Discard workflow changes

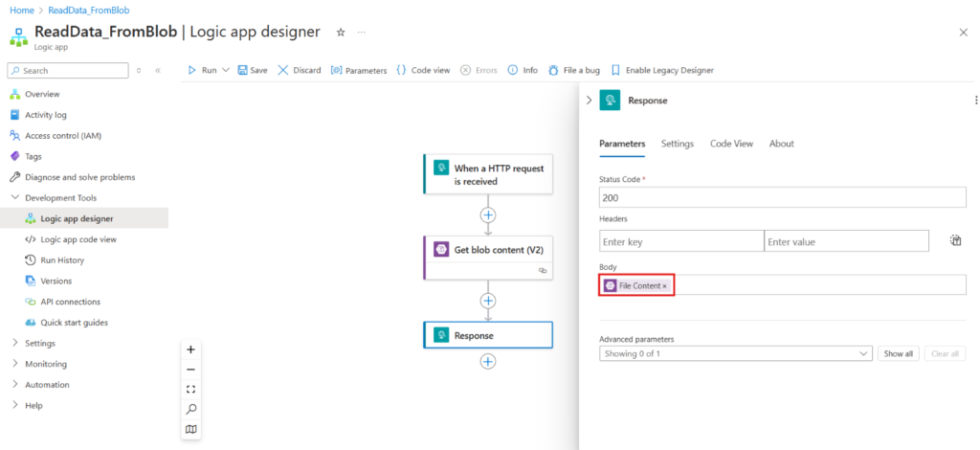(300, 71)
